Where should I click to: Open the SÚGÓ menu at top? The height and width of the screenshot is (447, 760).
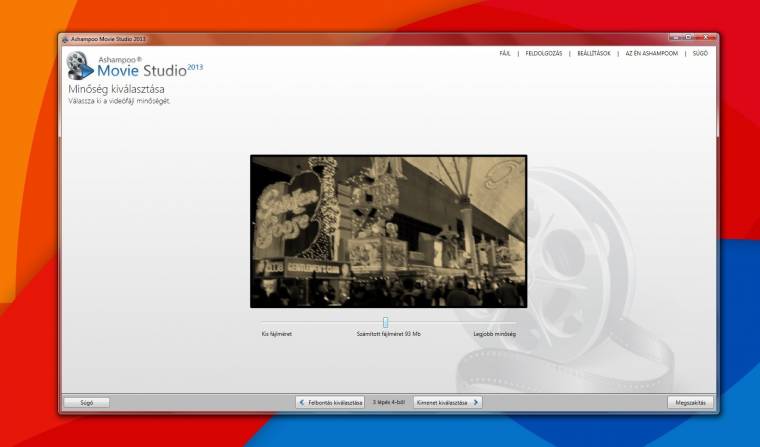click(700, 53)
